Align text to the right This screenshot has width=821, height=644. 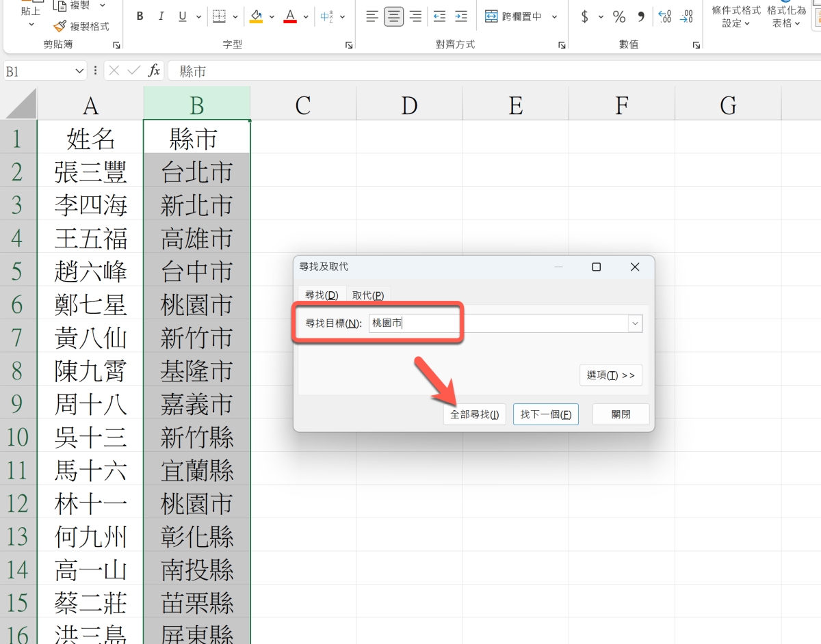tap(415, 16)
